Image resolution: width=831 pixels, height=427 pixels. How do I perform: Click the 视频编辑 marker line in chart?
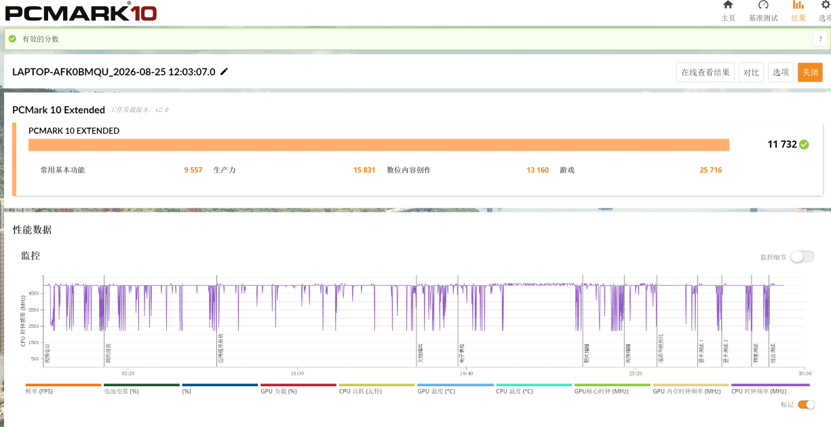point(625,321)
